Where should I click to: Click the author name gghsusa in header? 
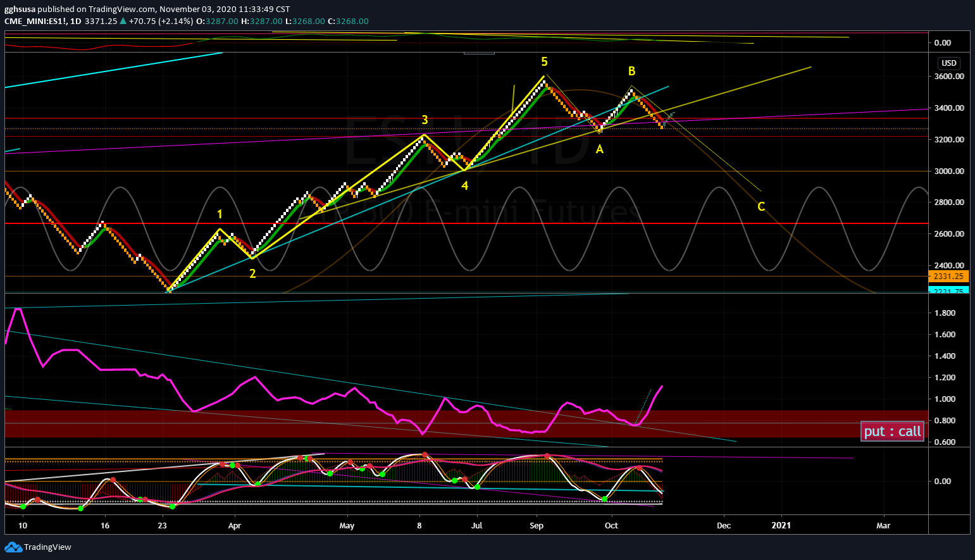click(20, 9)
